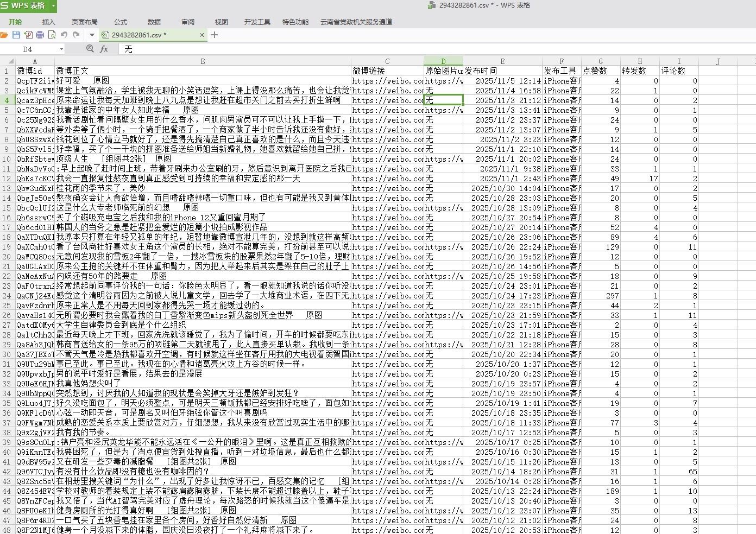This screenshot has height=534, width=756.
Task: Select the 公式 ribbon tab
Action: coord(121,22)
